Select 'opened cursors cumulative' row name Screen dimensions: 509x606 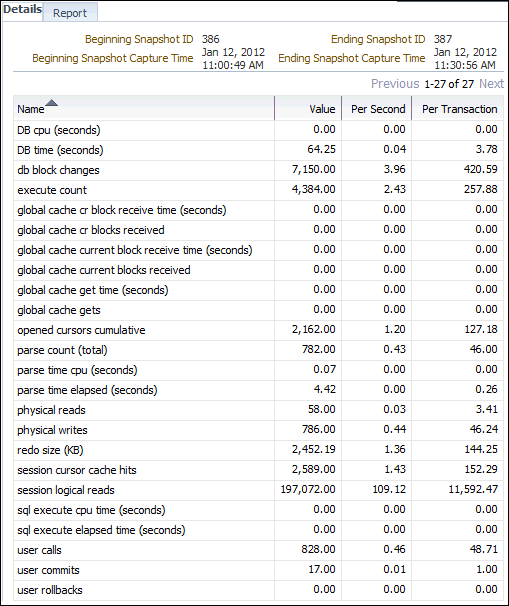click(81, 330)
